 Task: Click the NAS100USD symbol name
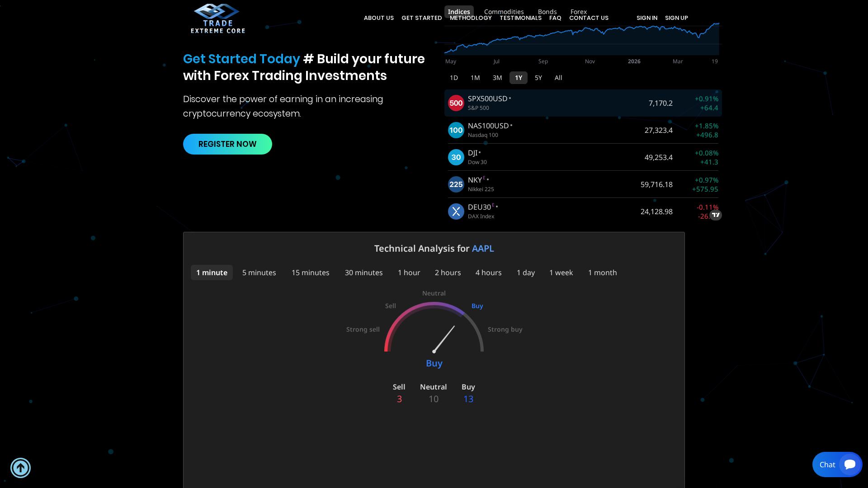click(x=488, y=126)
